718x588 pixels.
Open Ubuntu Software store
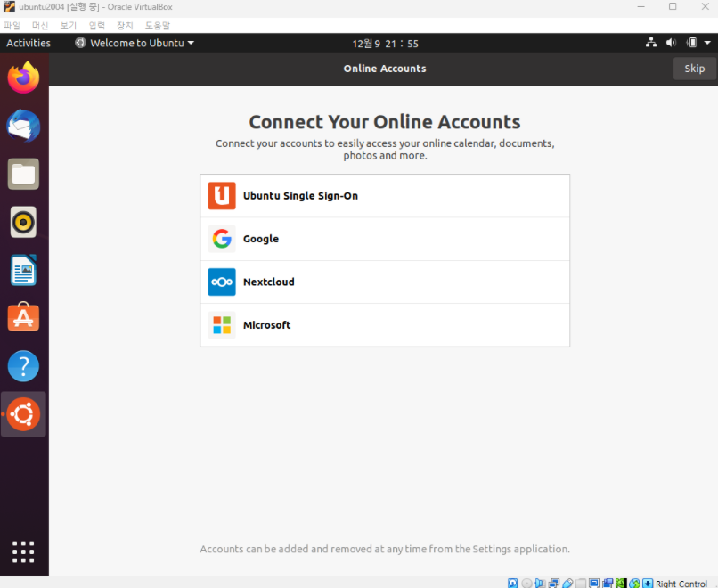[x=23, y=317]
